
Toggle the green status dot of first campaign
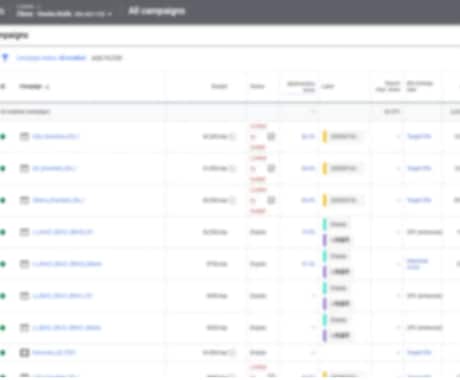[3, 136]
